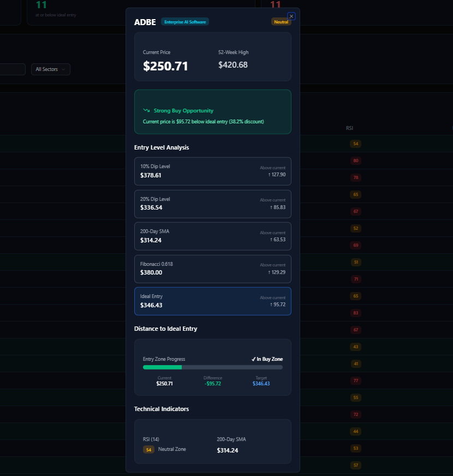Click the RSI 72 badge in background table
The image size is (453, 476).
coord(355,414)
